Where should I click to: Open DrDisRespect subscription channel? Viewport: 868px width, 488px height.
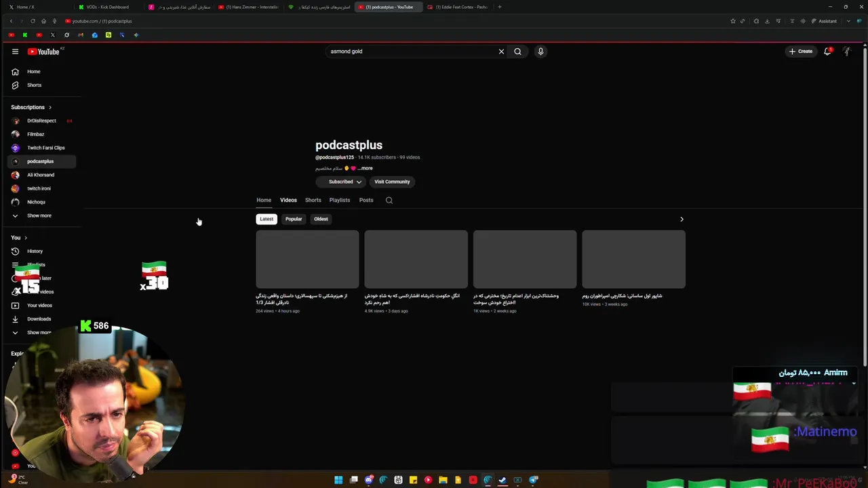pos(41,121)
